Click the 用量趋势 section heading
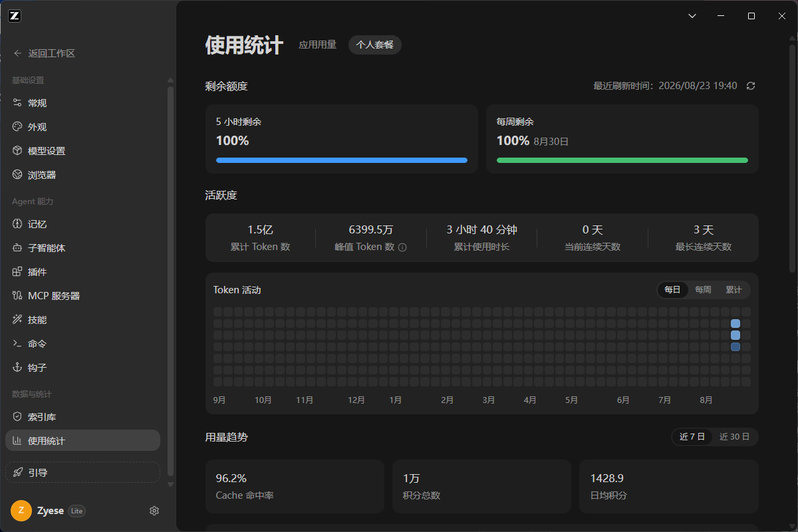Screen dimensions: 798x532 (x=226, y=437)
